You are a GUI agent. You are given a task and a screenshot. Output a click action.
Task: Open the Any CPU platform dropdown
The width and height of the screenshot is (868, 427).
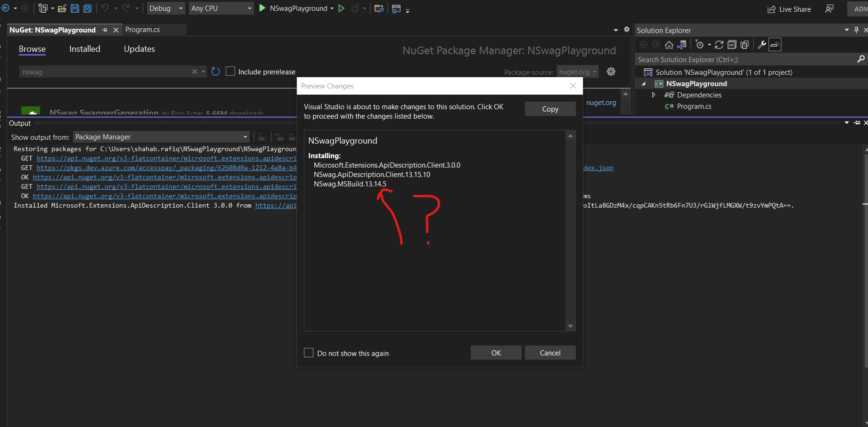[221, 8]
